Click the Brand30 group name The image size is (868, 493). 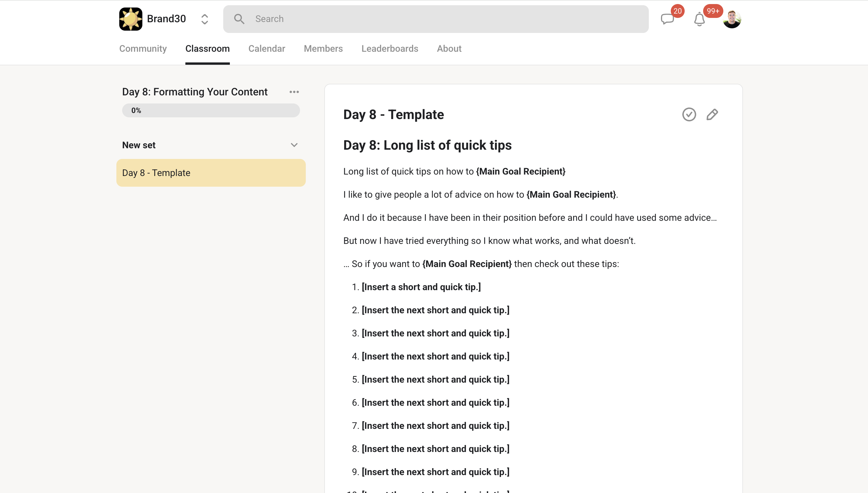coord(166,19)
